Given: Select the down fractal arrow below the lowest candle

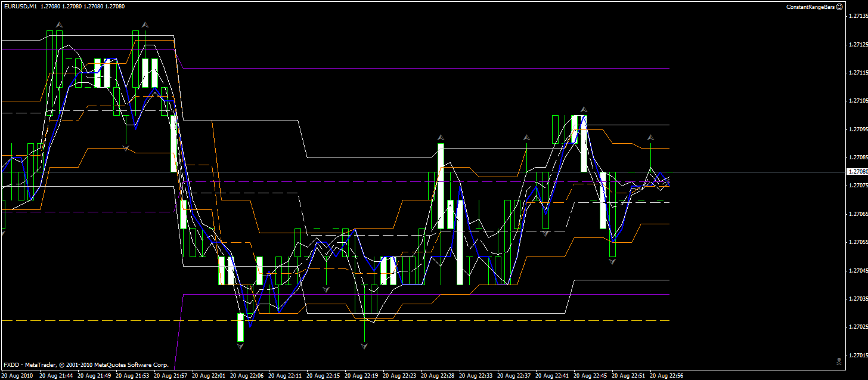Looking at the screenshot, I should click(x=240, y=345).
